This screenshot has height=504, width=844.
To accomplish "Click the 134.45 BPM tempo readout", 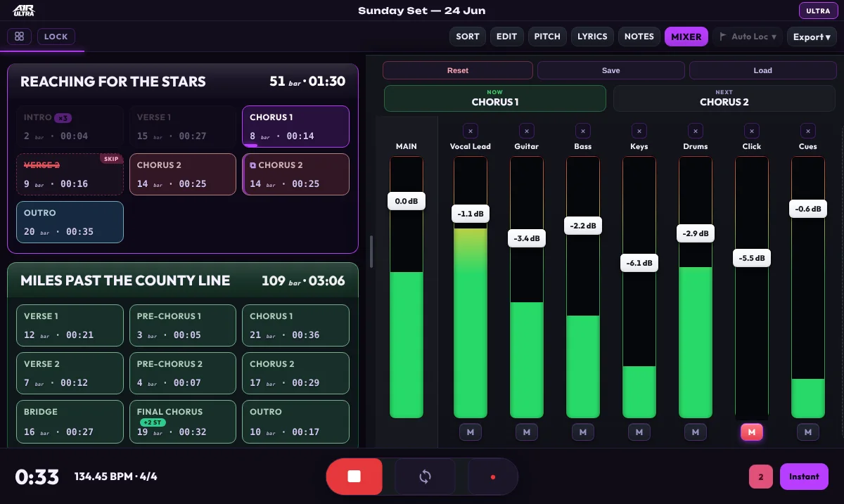I will coord(116,477).
